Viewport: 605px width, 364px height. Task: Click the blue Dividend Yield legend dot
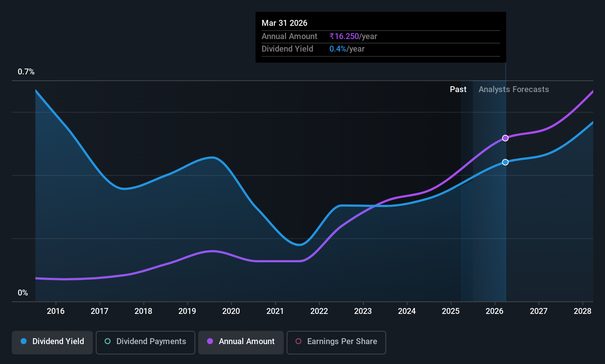point(24,341)
